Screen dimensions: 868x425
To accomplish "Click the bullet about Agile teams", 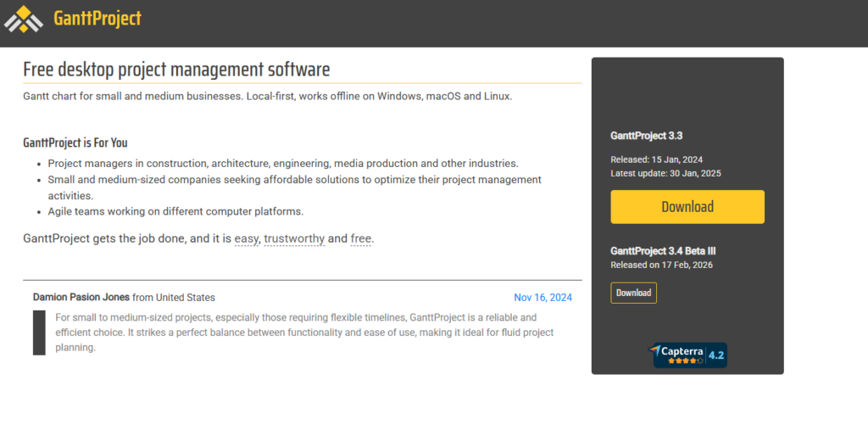I will pos(175,211).
